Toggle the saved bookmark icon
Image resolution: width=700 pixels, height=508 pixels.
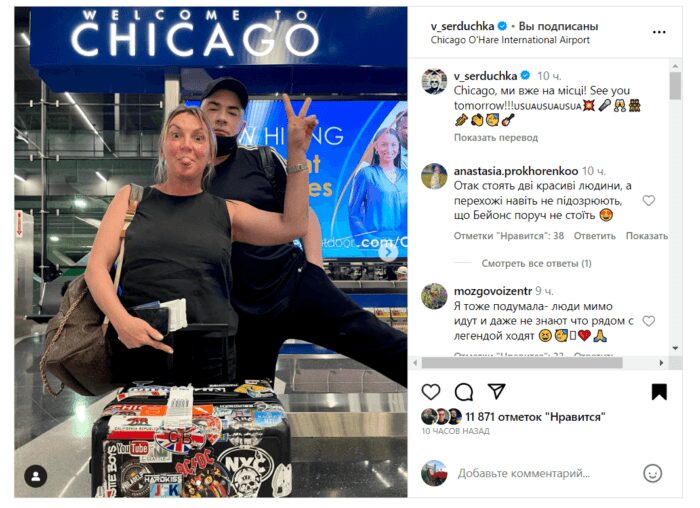[659, 391]
